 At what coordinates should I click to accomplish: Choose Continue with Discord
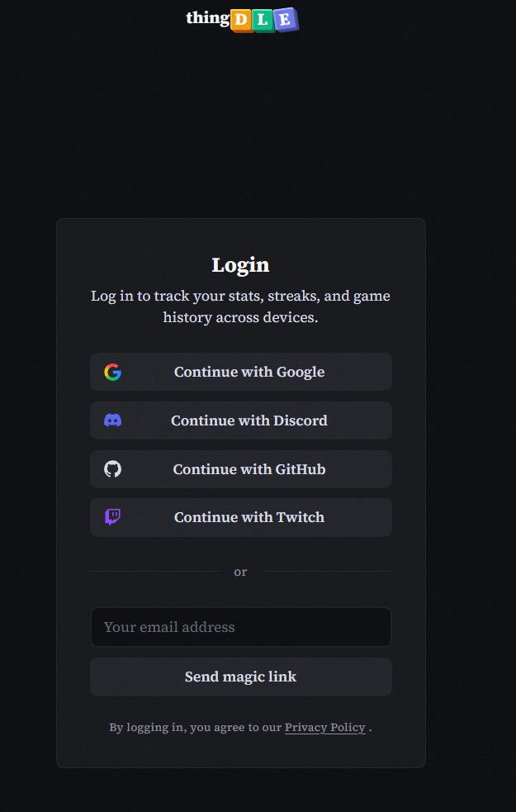point(249,420)
